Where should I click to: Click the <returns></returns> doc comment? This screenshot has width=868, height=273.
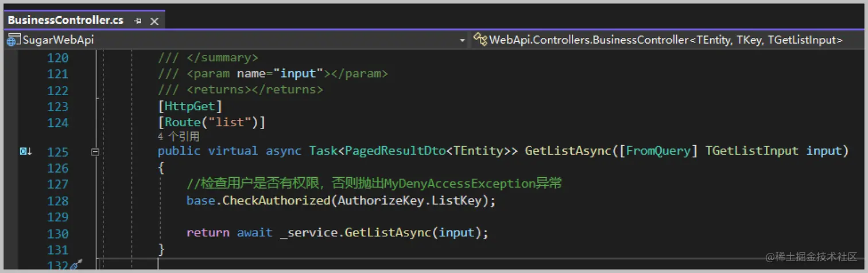[254, 90]
